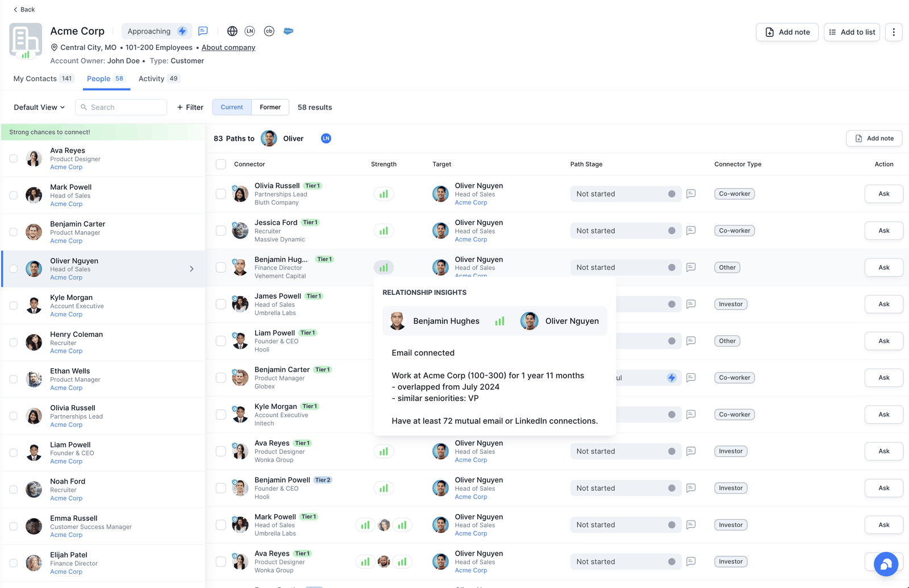Open the Crunchbase cb icon
Screen dimensions: 909x588
click(269, 31)
